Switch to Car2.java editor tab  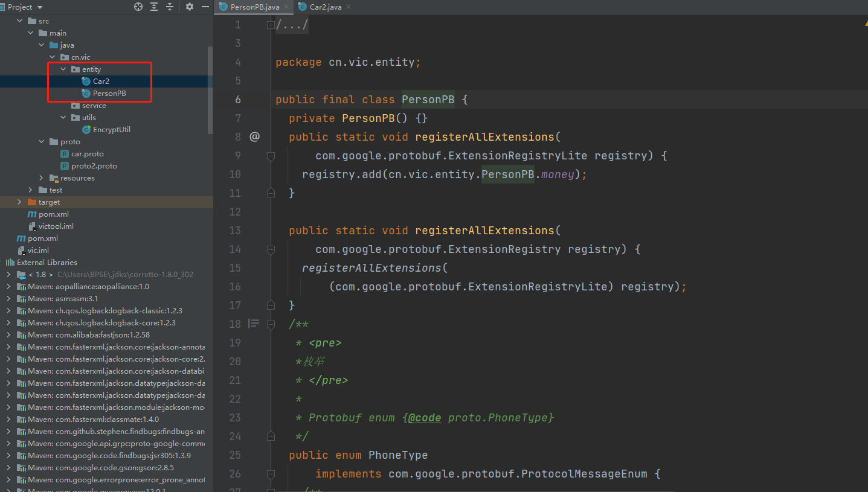coord(326,7)
